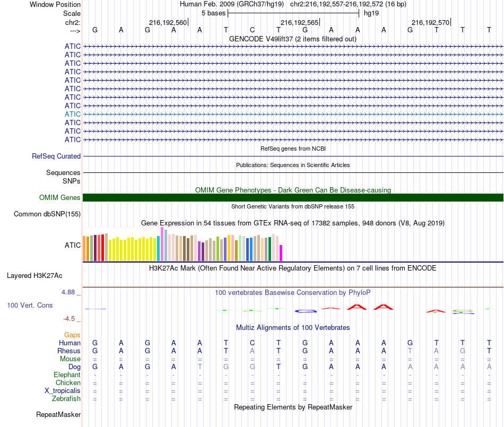Click the RepeatMasker track label

(x=58, y=414)
